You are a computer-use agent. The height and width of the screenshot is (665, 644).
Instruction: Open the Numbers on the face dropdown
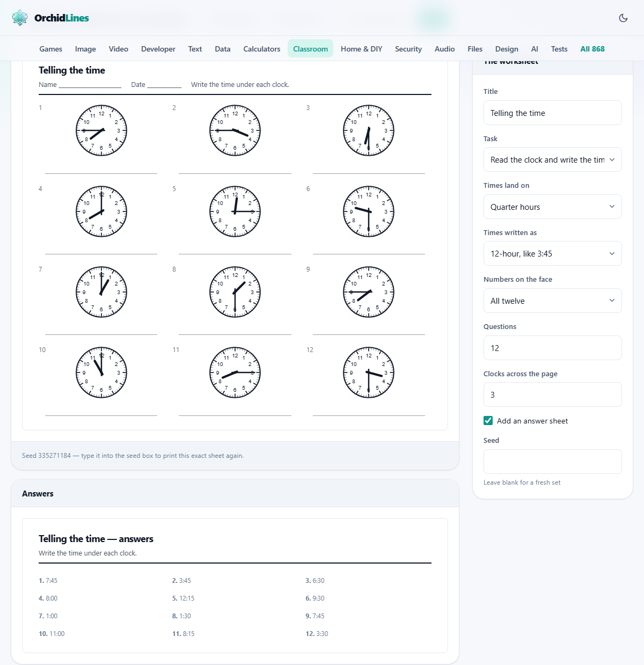click(553, 301)
